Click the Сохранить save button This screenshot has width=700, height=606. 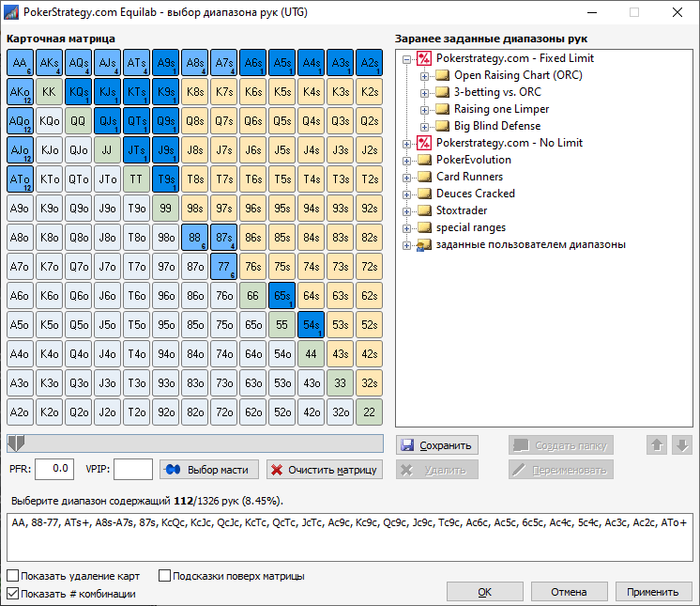click(437, 445)
